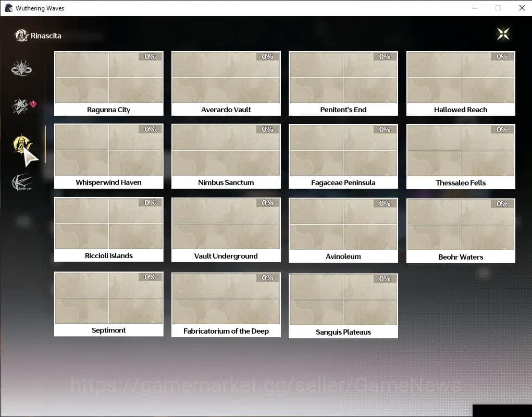Select the Nimbus Sanctum tile

coord(226,156)
